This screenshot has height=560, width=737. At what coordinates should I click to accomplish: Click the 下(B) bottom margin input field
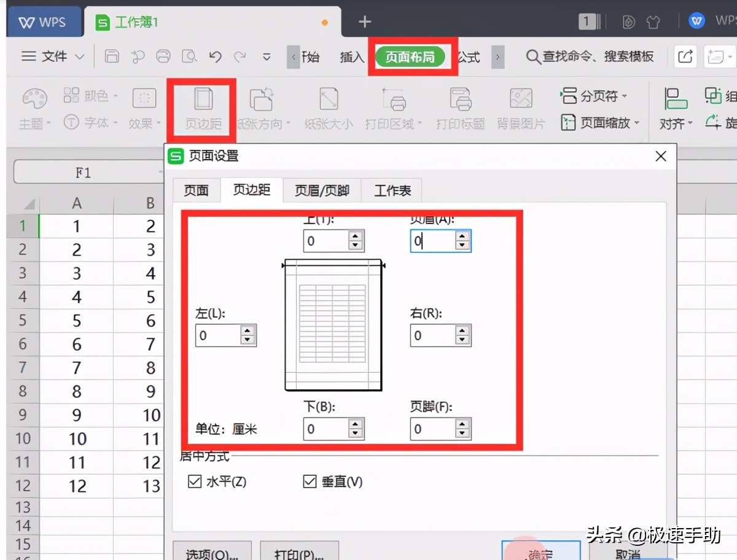pyautogui.click(x=326, y=429)
